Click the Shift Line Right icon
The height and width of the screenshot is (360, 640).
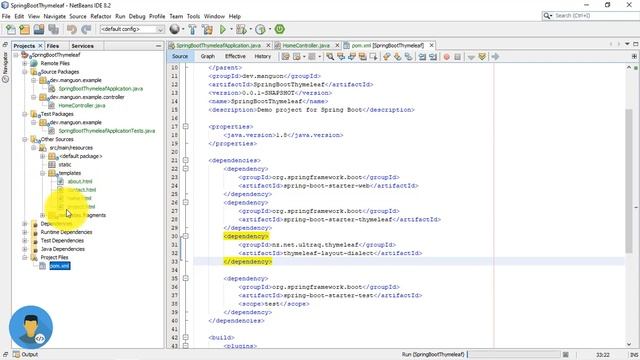[x=433, y=57]
